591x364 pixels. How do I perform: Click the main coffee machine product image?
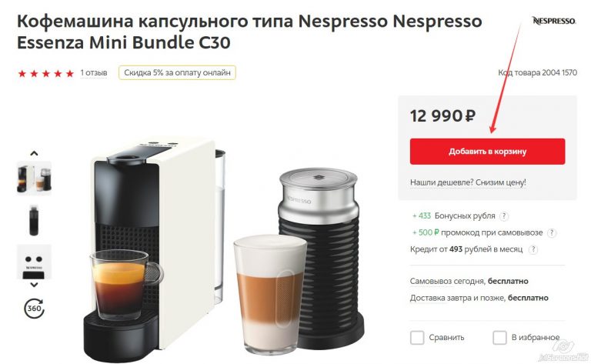[223, 249]
